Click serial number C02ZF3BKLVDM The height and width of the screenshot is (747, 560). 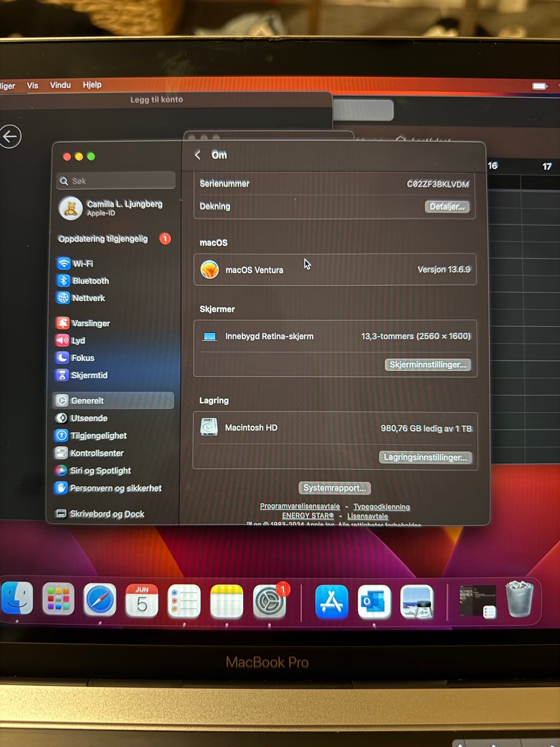437,184
